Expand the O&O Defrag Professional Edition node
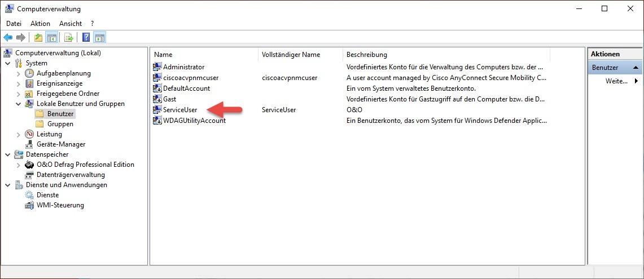The image size is (644, 279). click(19, 165)
